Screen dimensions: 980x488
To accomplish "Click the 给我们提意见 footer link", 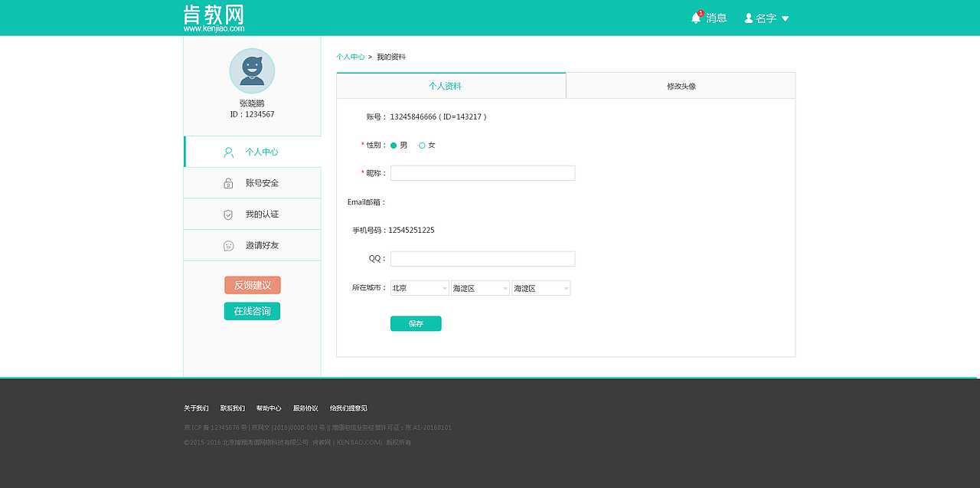I will [348, 408].
